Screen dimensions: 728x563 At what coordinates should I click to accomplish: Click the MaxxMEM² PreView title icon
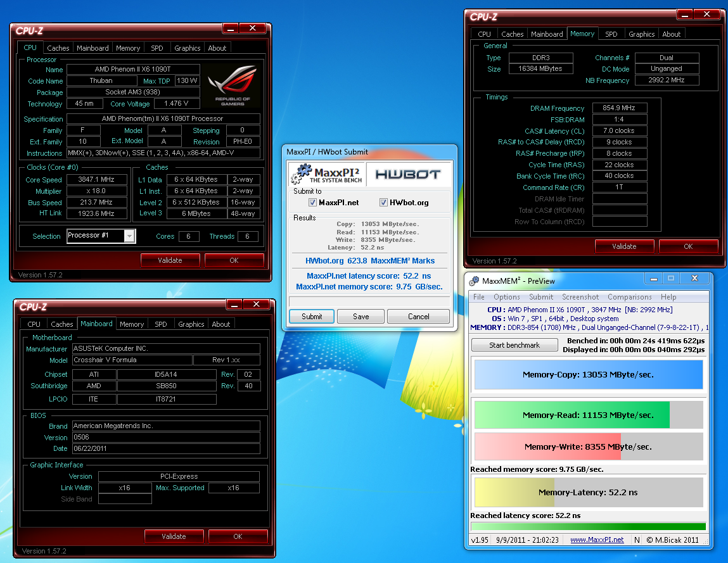coord(474,281)
